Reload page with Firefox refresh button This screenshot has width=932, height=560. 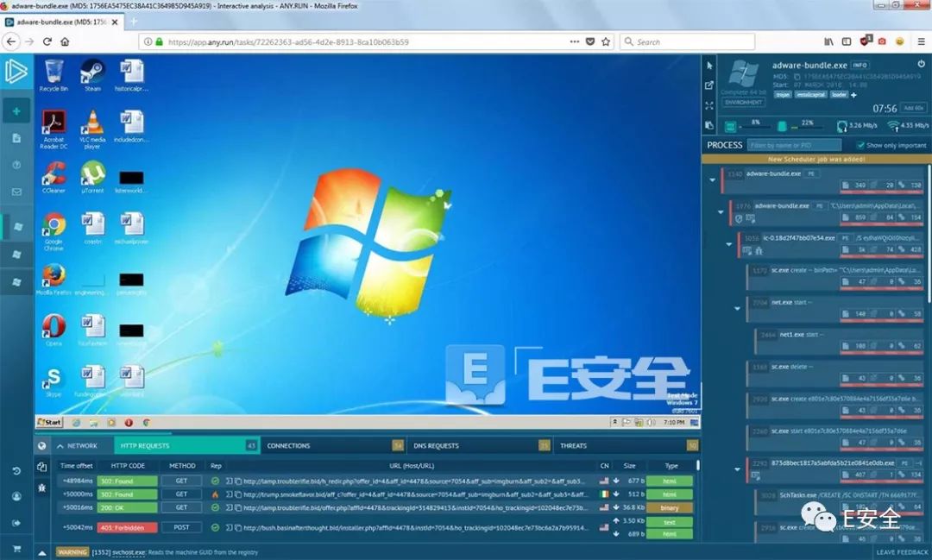pos(47,41)
